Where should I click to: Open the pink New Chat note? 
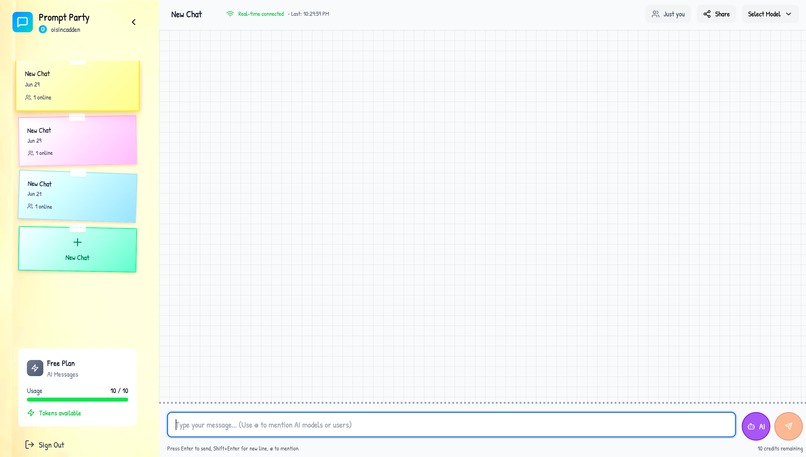(x=78, y=141)
